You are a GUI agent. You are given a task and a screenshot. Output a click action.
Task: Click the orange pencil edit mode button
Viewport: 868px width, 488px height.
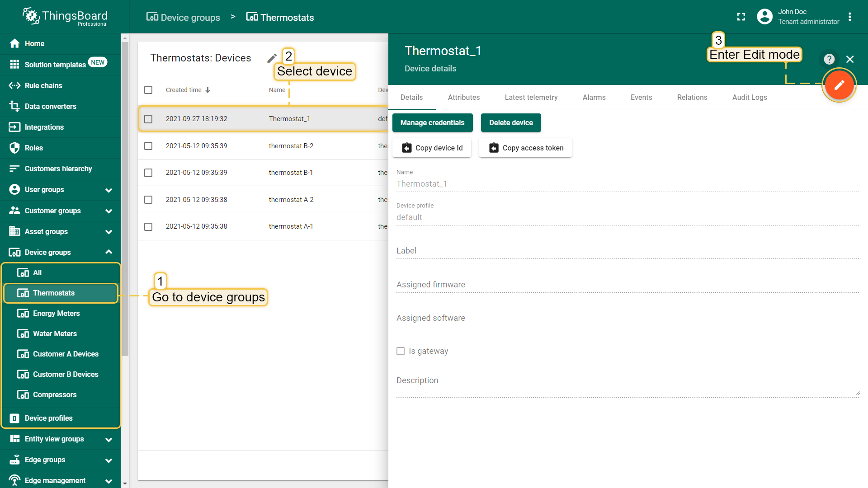(x=839, y=85)
